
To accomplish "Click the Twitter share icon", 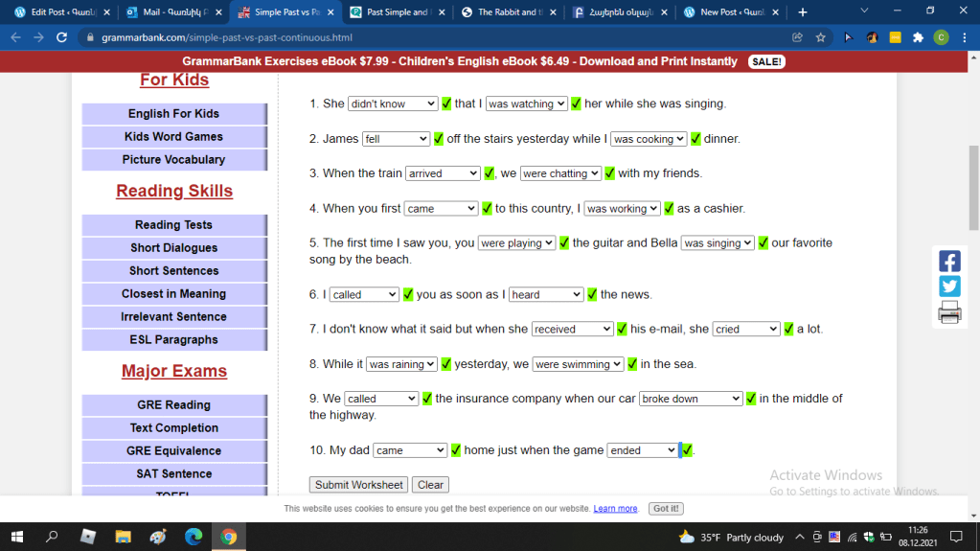I will (949, 287).
